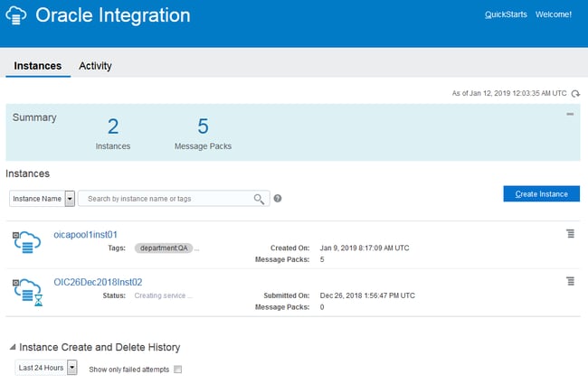
Task: Click the search magnifier icon
Action: coord(259,199)
